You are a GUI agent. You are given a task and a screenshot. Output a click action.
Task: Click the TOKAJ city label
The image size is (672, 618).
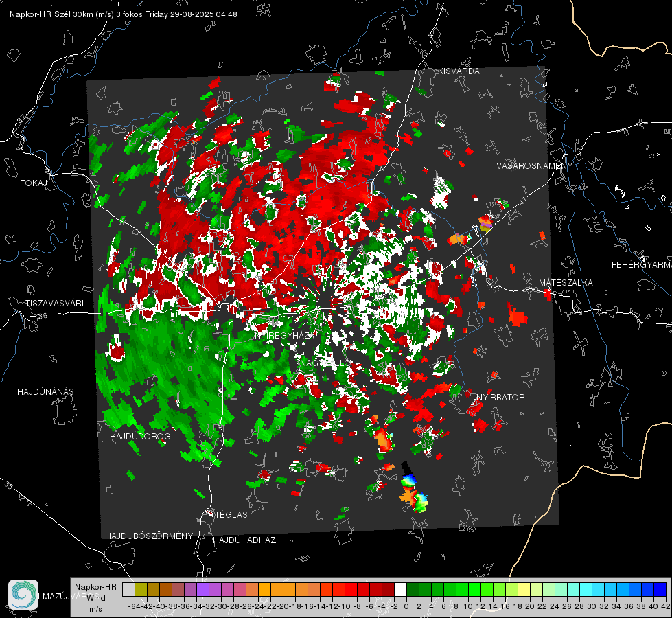34,183
